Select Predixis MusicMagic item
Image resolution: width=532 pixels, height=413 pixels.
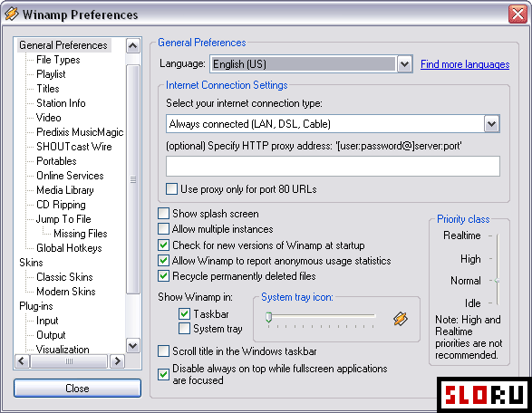tap(80, 132)
